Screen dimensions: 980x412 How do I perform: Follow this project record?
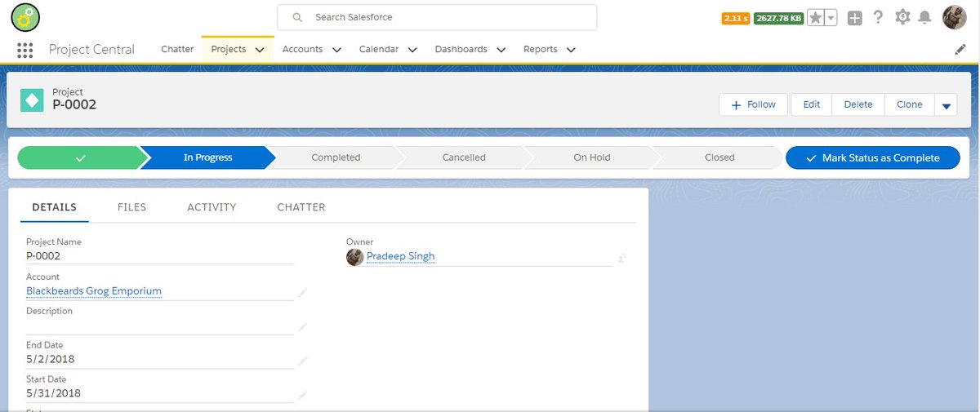tap(753, 104)
